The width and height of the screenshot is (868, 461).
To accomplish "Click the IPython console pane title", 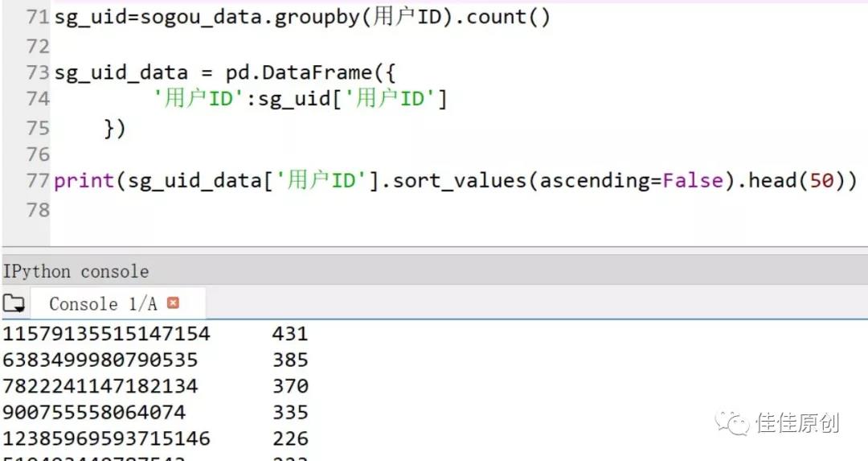I will coord(75,271).
